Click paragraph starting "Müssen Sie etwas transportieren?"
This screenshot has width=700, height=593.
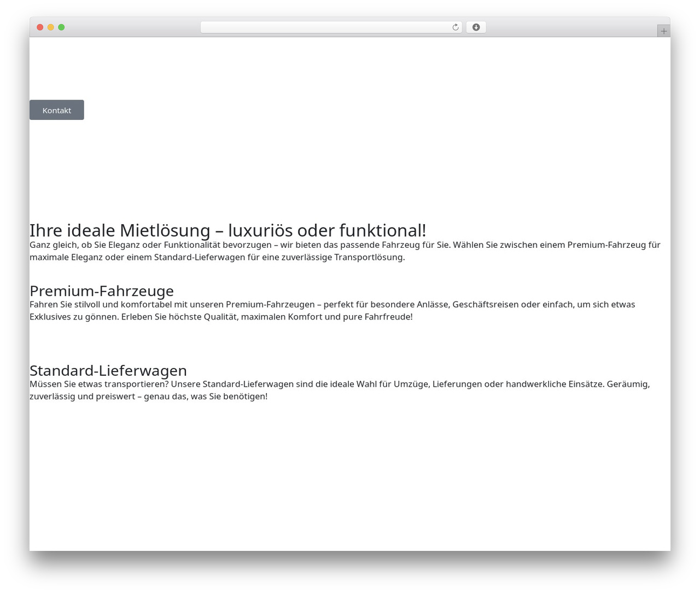[340, 390]
